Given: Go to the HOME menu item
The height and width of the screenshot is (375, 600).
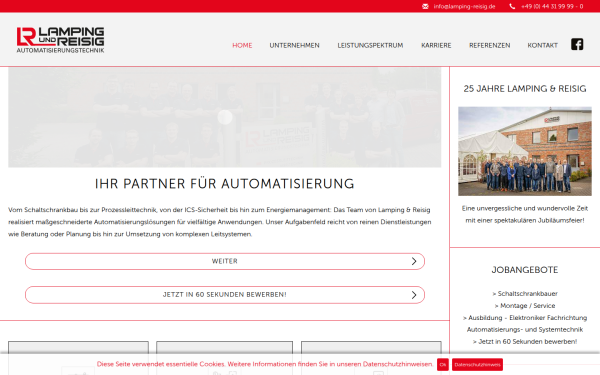Looking at the screenshot, I should point(242,45).
